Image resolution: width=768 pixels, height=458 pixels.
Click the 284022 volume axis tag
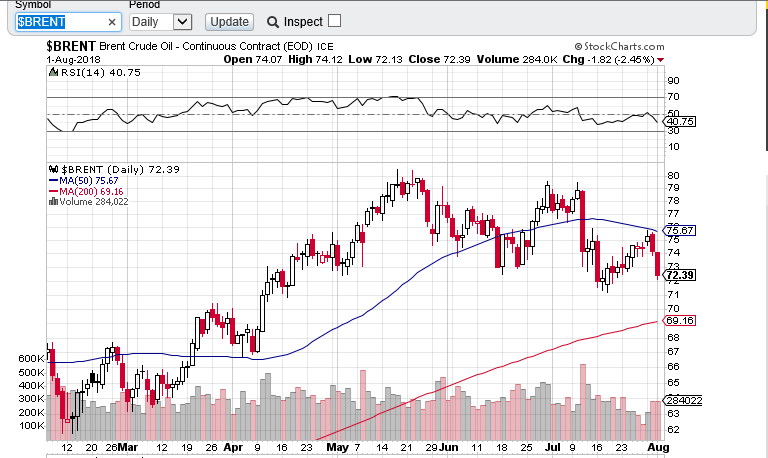[683, 400]
